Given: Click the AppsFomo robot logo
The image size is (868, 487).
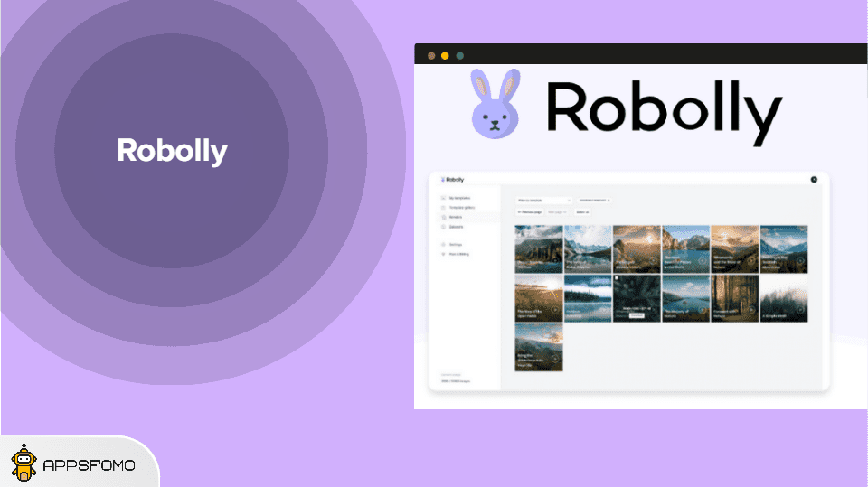Looking at the screenshot, I should tap(24, 464).
